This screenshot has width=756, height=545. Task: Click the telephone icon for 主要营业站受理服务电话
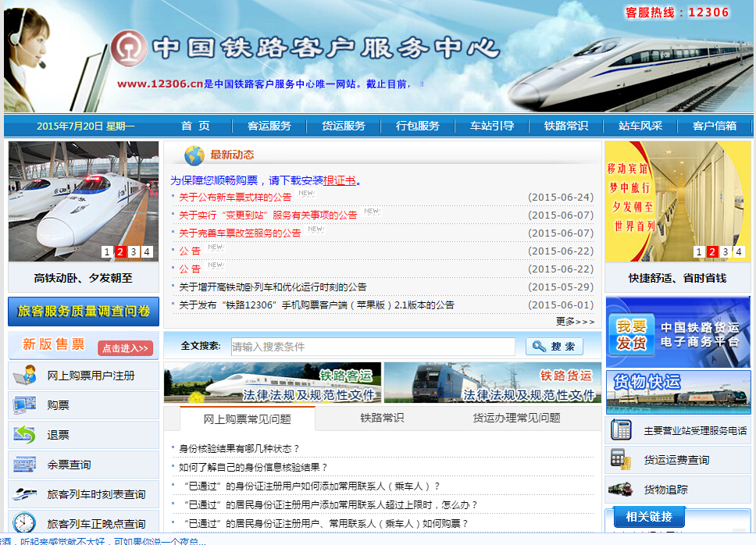click(x=621, y=430)
